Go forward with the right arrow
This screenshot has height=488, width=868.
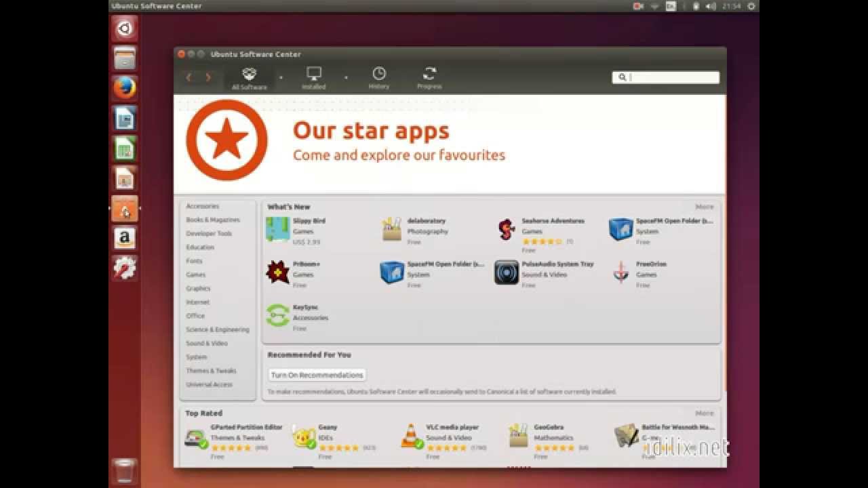click(x=208, y=77)
